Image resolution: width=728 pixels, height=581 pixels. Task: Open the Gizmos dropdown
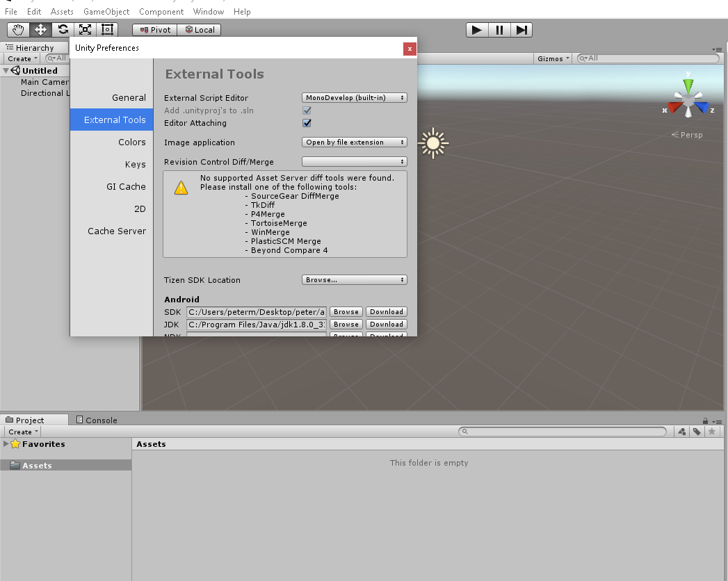pyautogui.click(x=553, y=58)
